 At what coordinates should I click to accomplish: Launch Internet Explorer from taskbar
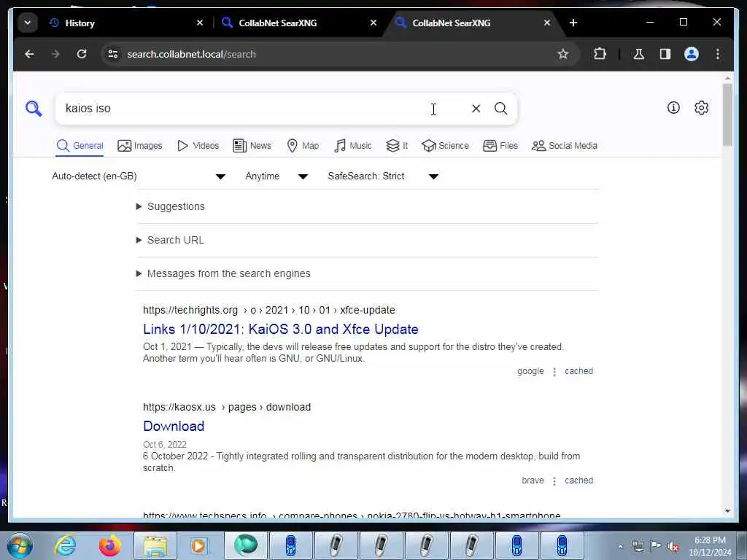tap(65, 545)
